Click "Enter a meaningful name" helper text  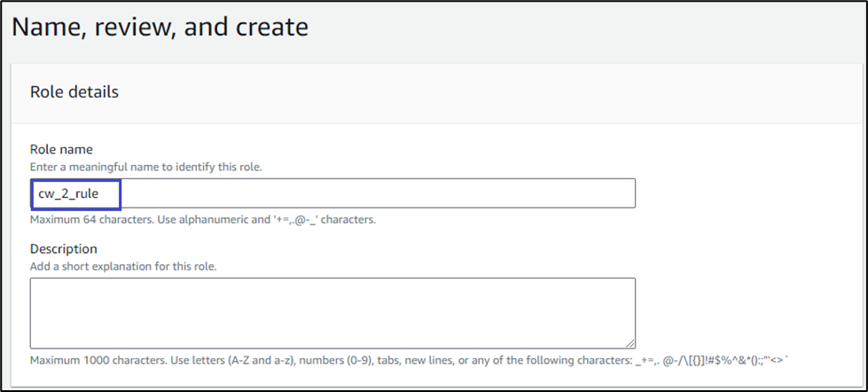(145, 167)
